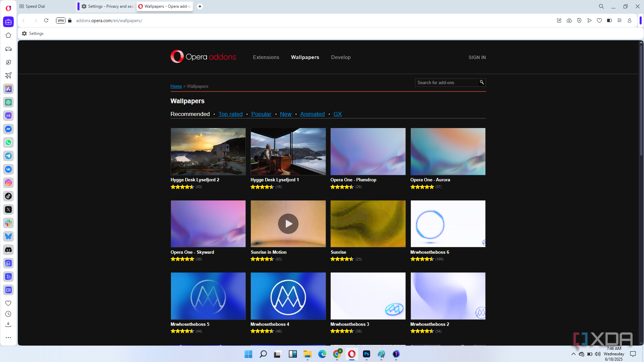Open the Extensions navigation item
644x362 pixels.
[x=266, y=57]
